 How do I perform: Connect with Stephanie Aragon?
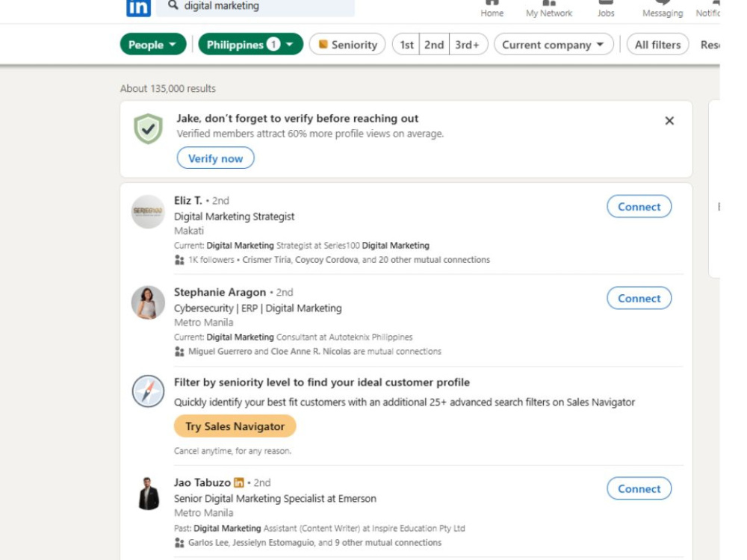click(639, 298)
